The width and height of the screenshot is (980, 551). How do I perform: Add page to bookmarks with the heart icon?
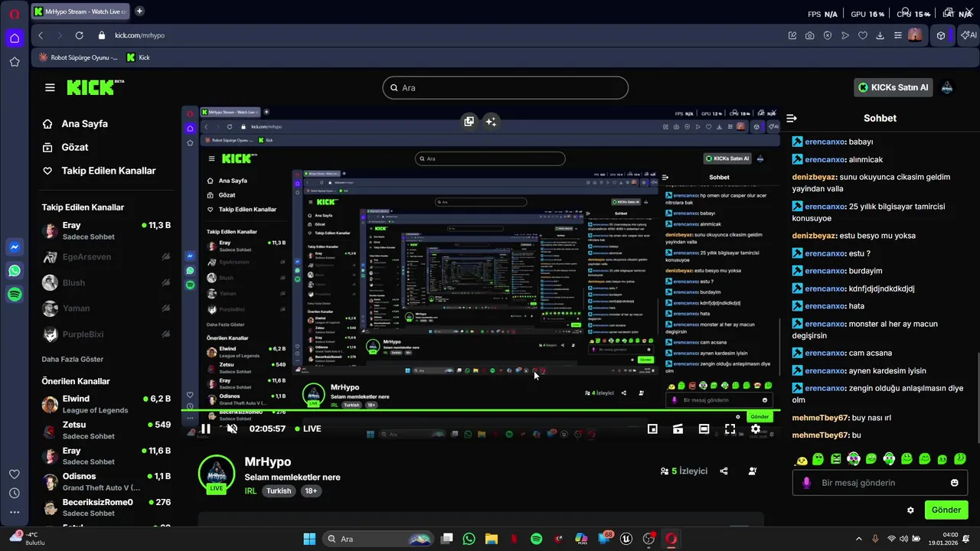pos(863,35)
